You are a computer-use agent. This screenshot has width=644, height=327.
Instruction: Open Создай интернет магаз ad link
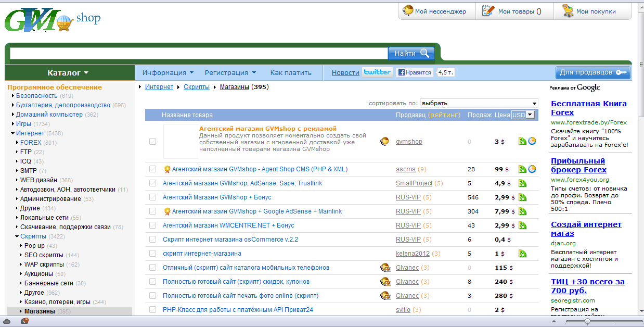pos(586,229)
